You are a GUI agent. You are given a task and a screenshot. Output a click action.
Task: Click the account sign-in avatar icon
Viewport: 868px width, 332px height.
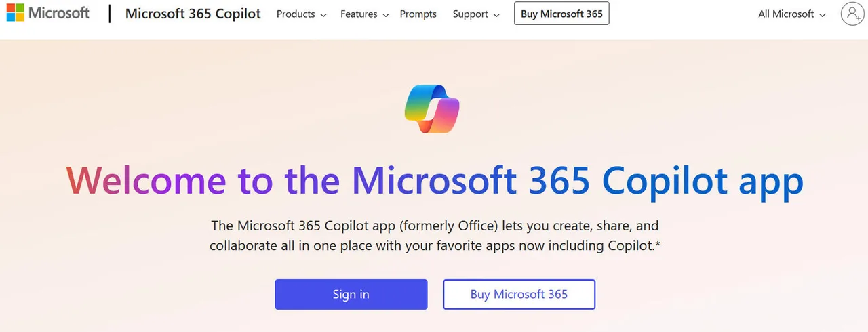[852, 14]
